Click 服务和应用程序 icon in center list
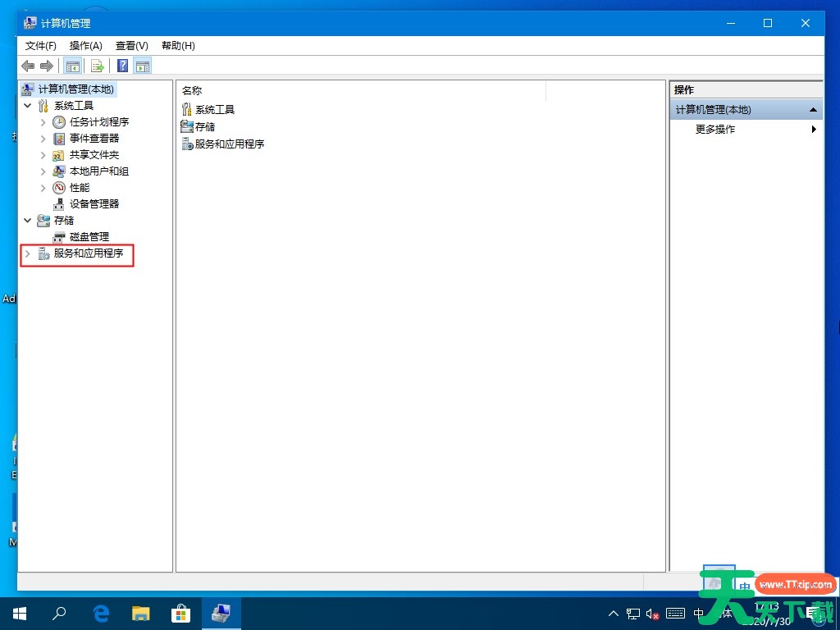The height and width of the screenshot is (630, 840). tap(188, 144)
